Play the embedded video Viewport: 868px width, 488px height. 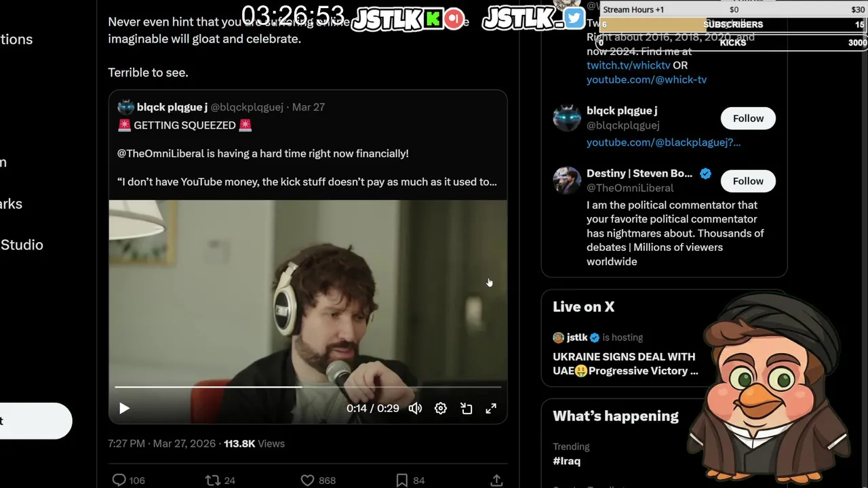tap(124, 408)
